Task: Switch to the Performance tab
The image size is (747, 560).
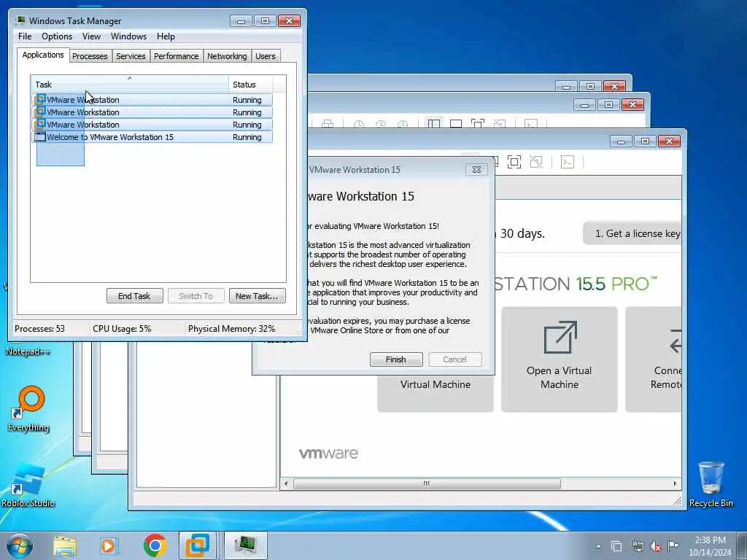Action: pyautogui.click(x=177, y=56)
